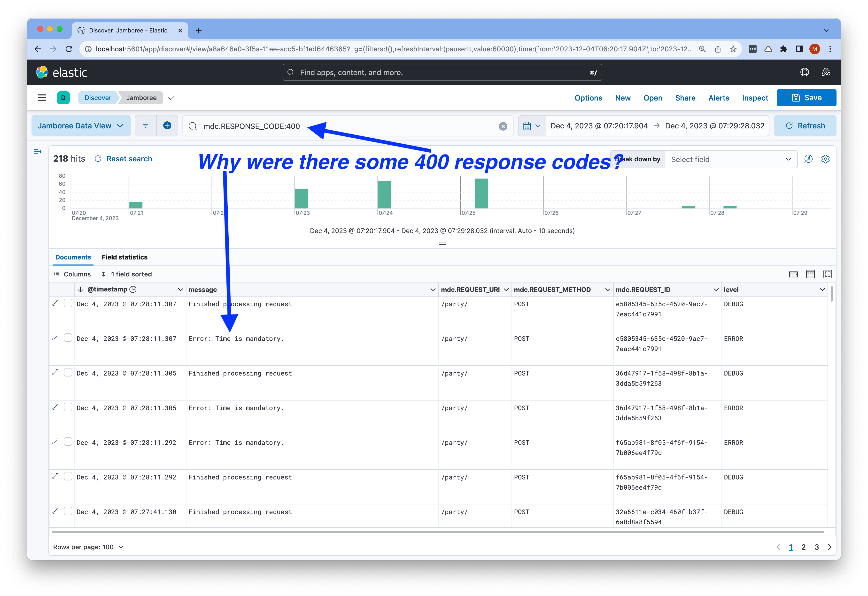Open the Inspect menu item

pyautogui.click(x=754, y=98)
